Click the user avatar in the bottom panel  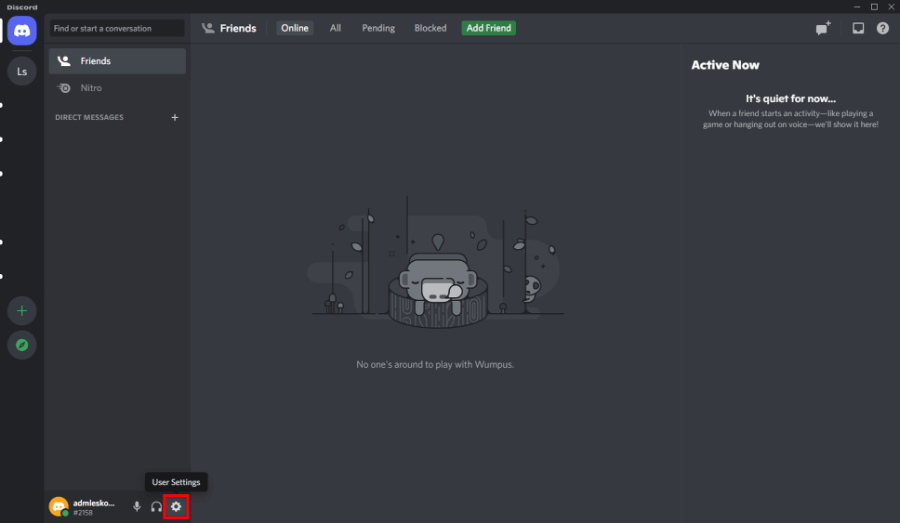pyautogui.click(x=59, y=506)
